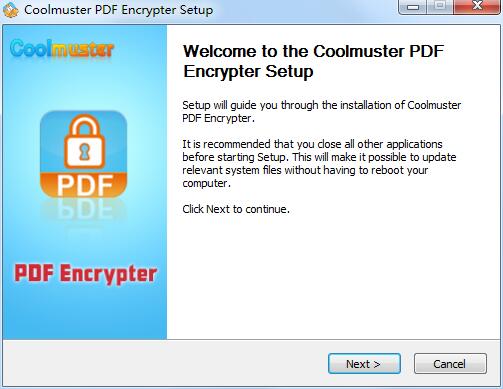Image resolution: width=503 pixels, height=389 pixels.
Task: Close the setup window with the X
Action: pyautogui.click(x=477, y=7)
